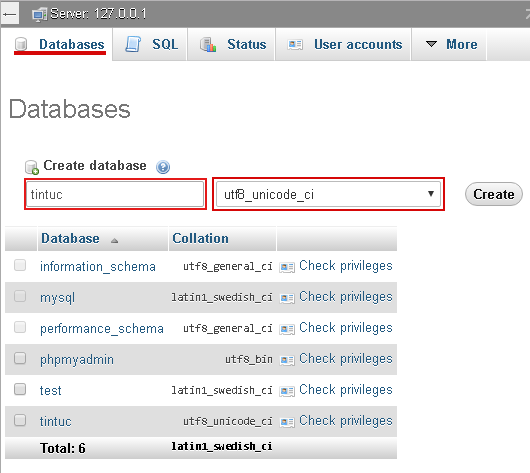Viewport: 530px width, 473px height.
Task: Click latin1_swedish_ci in the test row
Action: (x=221, y=390)
